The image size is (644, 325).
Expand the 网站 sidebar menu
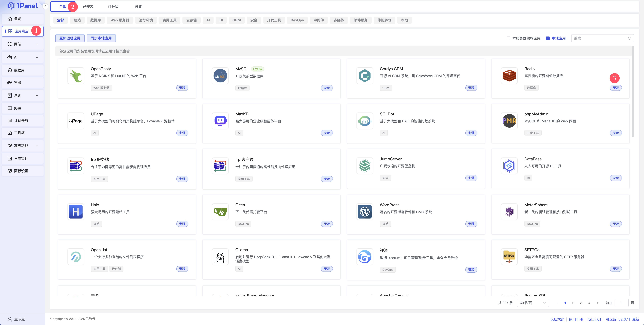pos(23,44)
